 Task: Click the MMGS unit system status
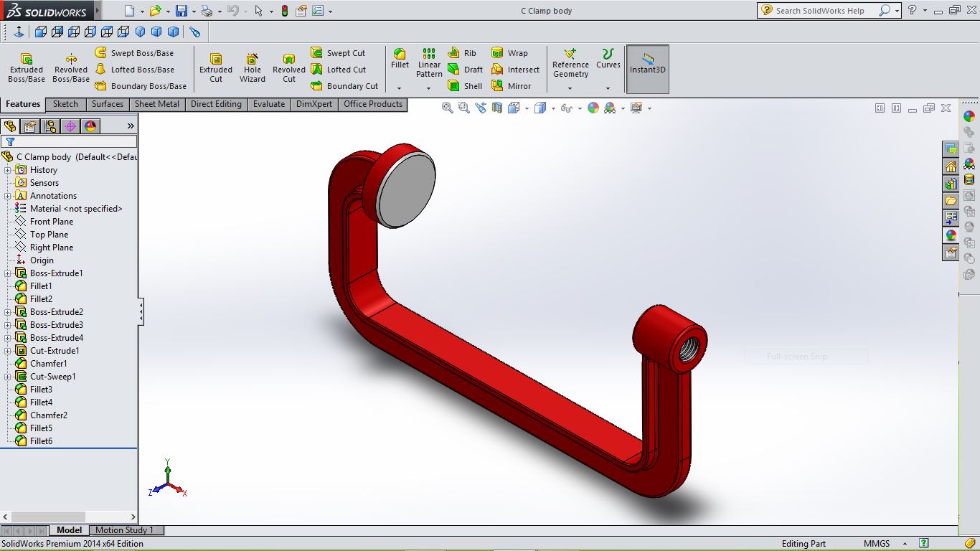(877, 544)
